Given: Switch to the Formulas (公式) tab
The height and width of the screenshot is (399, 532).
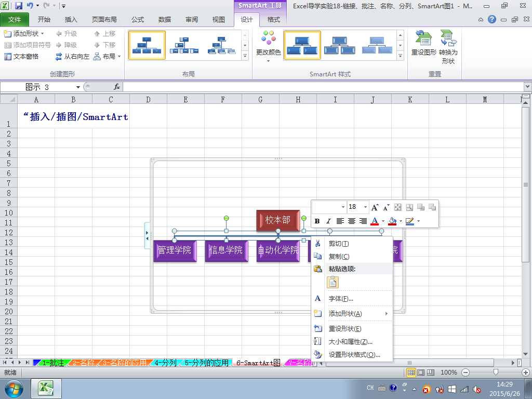Looking at the screenshot, I should click(138, 20).
